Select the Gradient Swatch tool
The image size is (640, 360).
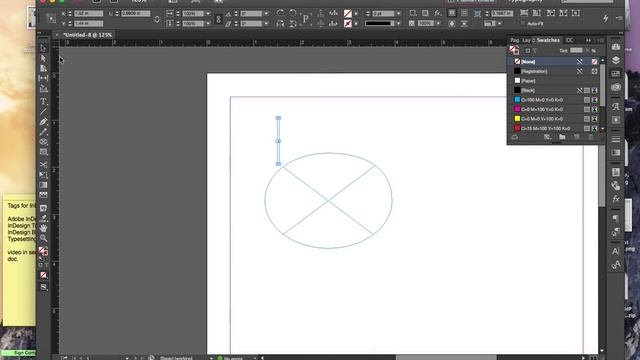43,185
